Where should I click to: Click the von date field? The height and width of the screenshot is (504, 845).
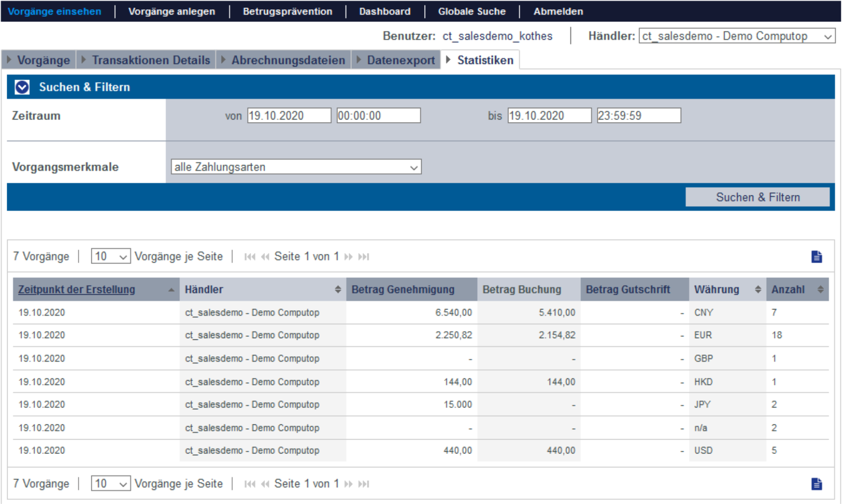click(x=289, y=116)
